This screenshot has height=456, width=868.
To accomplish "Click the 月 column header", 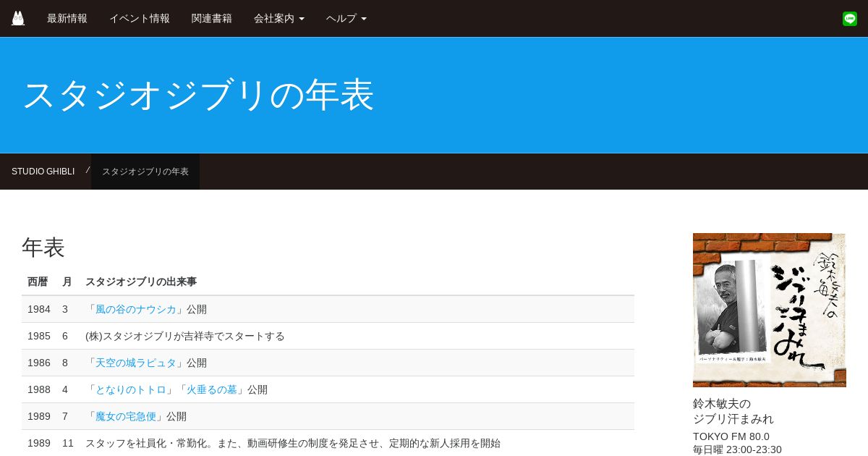I will [67, 282].
